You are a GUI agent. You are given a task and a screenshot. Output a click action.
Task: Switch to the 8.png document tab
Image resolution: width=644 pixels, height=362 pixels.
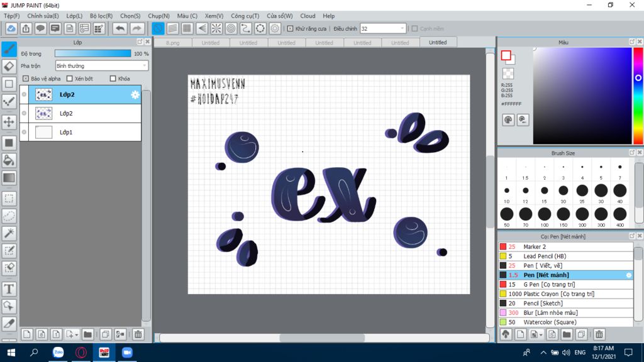click(x=172, y=43)
